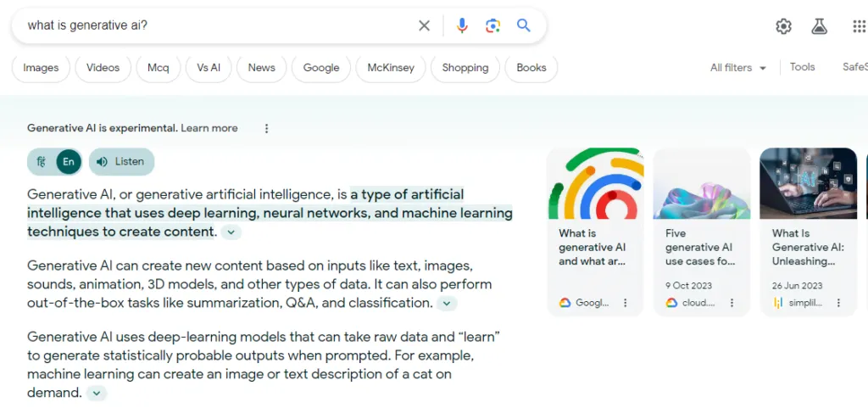The height and width of the screenshot is (408, 868).
Task: Click the laptop AI thumbnail image
Action: point(808,183)
